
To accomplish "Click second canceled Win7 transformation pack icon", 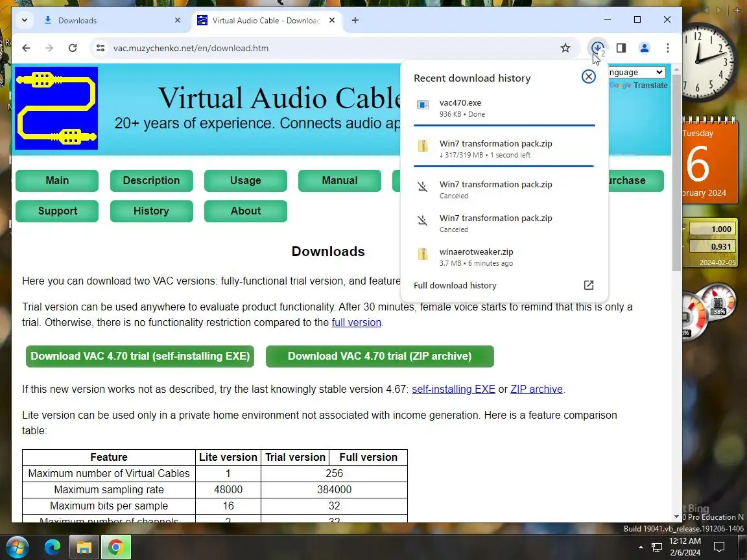I will click(423, 220).
